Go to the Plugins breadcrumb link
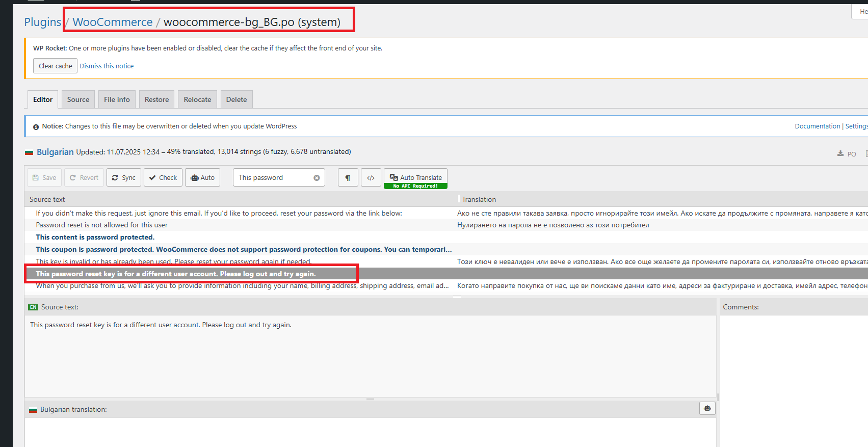Screen dimensions: 868x447 [43, 22]
